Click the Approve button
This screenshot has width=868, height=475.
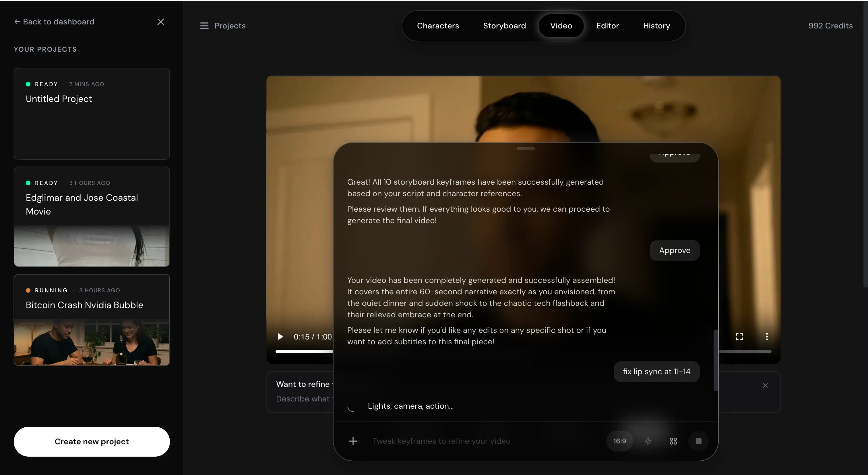pyautogui.click(x=675, y=250)
